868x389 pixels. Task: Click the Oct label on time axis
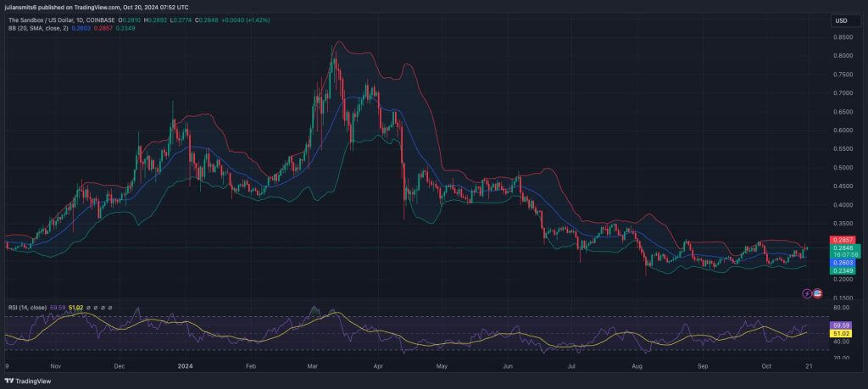tap(766, 366)
